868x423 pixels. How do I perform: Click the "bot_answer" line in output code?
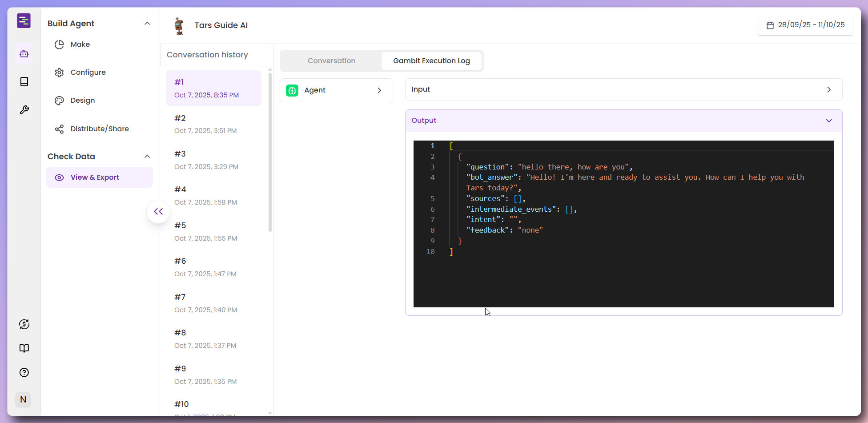point(635,182)
